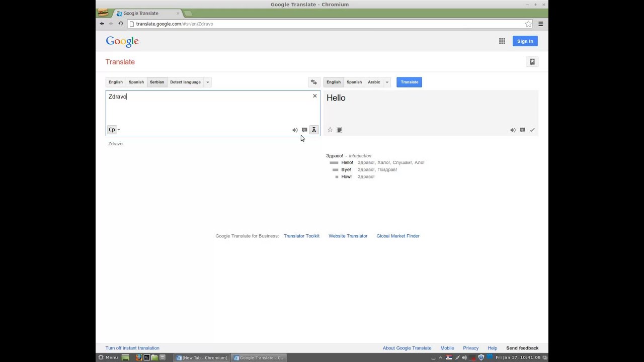644x362 pixels.
Task: Rate translation with the checkmark icon
Action: tap(532, 130)
